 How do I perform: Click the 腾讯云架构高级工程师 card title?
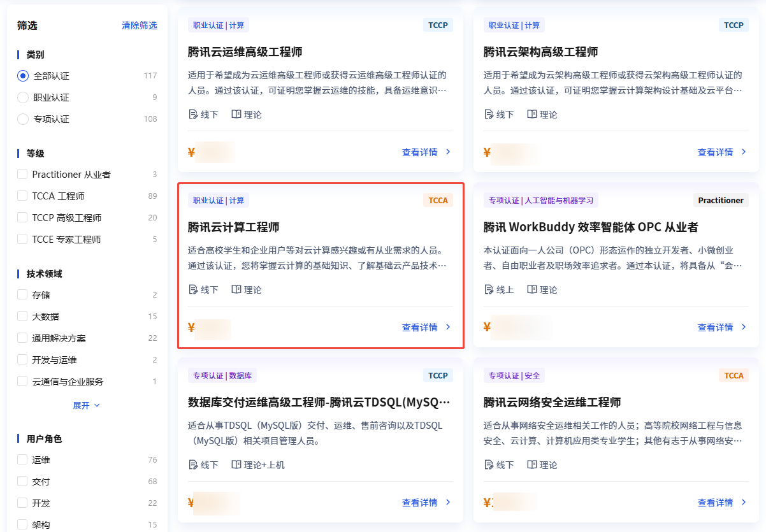click(x=541, y=52)
